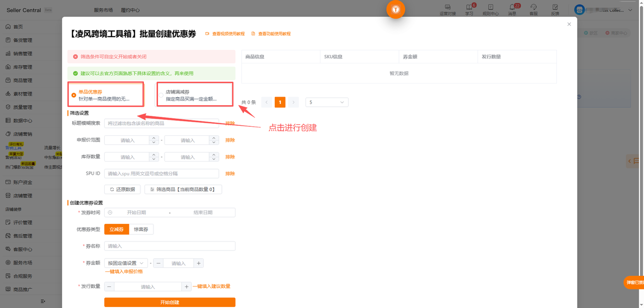The image size is (644, 308).
Task: Click stepper arrows on 申报价范围 minimum
Action: tap(153, 140)
